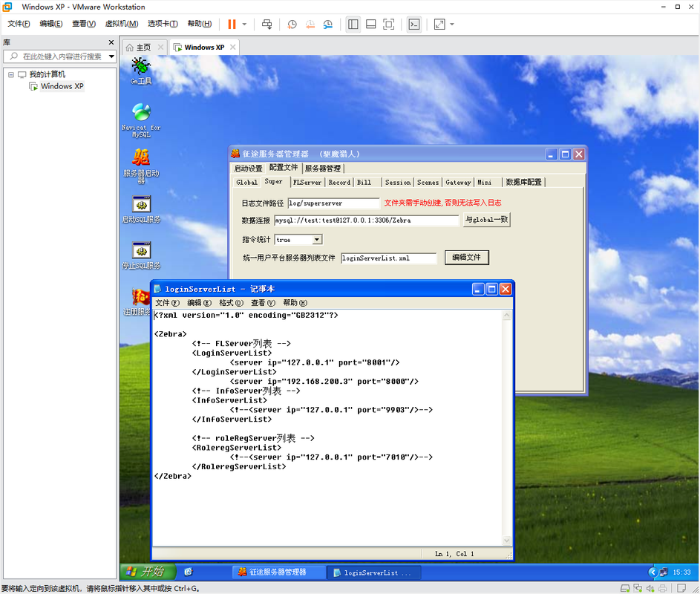Open Notepad 文件(F) menu
Viewport: 700px width, 594px height.
[168, 303]
